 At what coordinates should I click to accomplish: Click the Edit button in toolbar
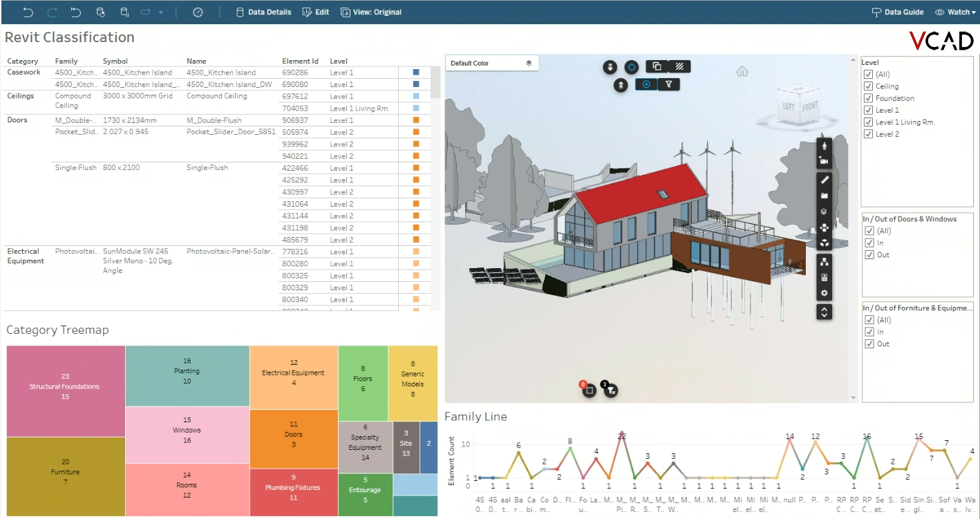tap(316, 12)
